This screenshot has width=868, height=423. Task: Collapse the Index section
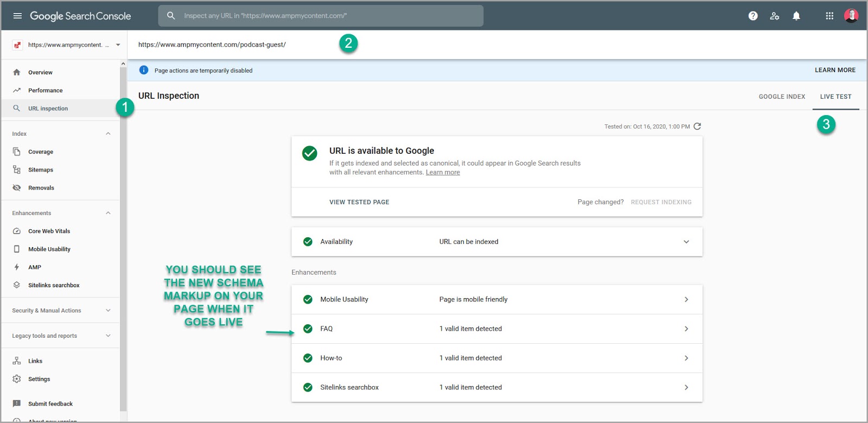[108, 134]
